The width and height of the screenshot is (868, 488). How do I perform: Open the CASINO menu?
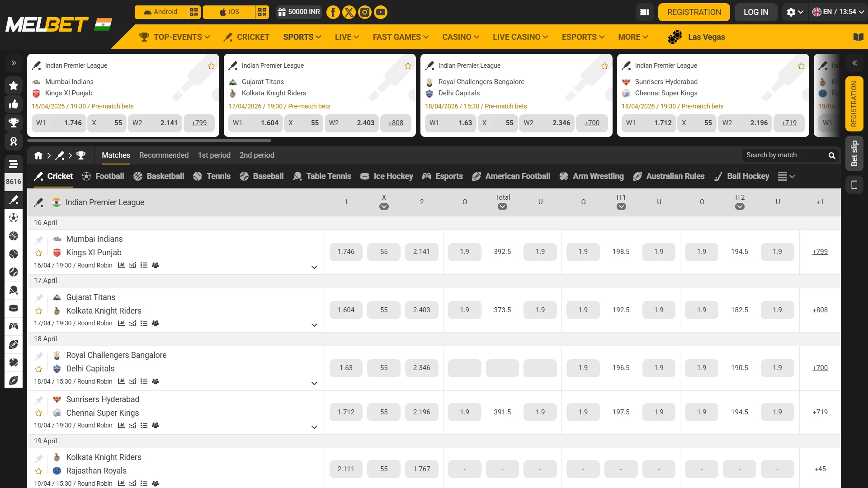pos(460,37)
